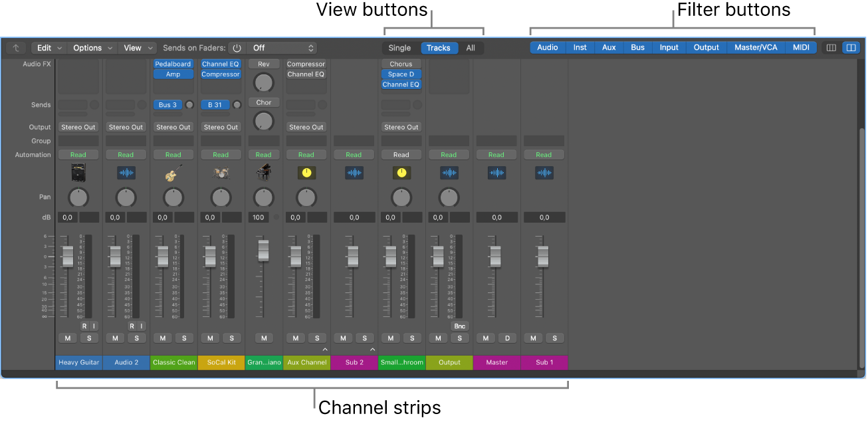Click the Pan knob on Output strip
The height and width of the screenshot is (426, 868).
(x=449, y=197)
